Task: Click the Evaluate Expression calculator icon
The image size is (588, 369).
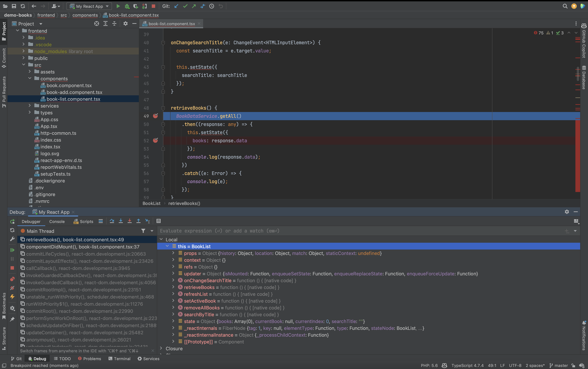Action: [x=159, y=221]
